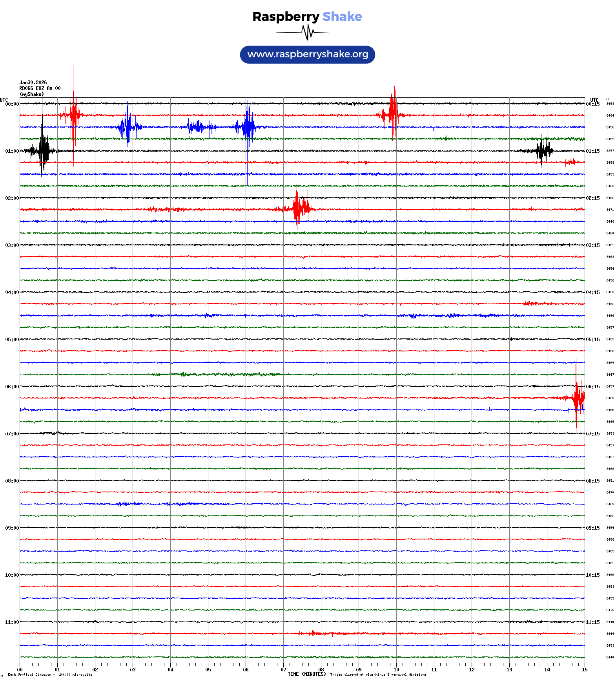Click the Each Vertical Division scale note
This screenshot has width=616, height=680.
(50, 675)
